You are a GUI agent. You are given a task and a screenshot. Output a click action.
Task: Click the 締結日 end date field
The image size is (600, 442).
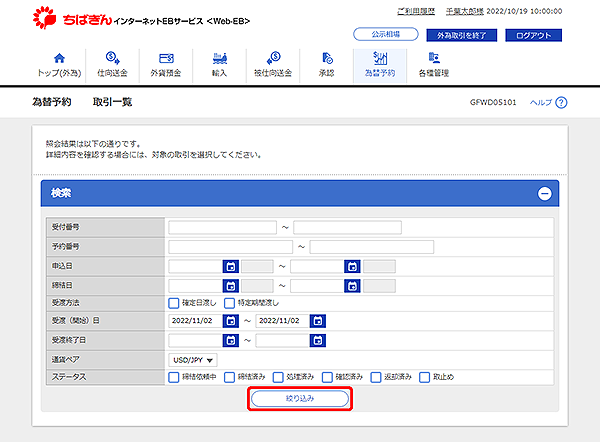pos(317,286)
